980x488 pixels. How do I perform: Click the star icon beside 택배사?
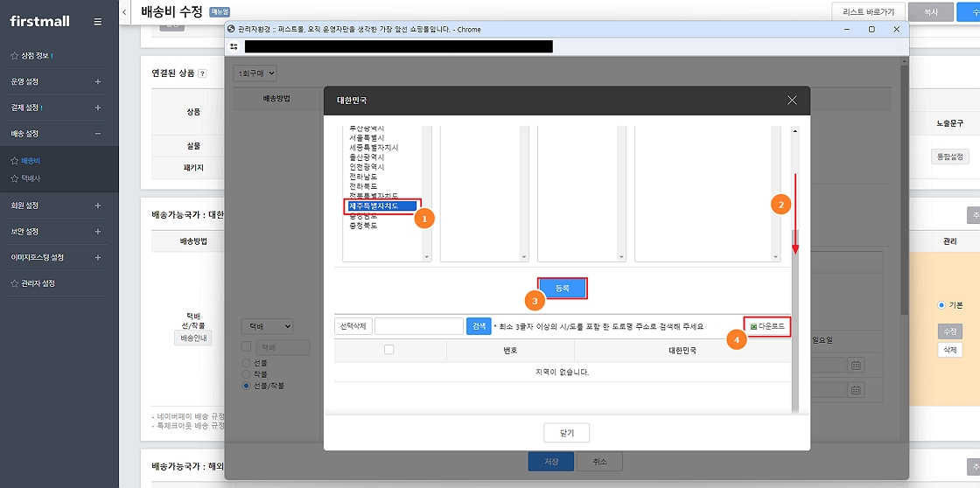tap(14, 178)
